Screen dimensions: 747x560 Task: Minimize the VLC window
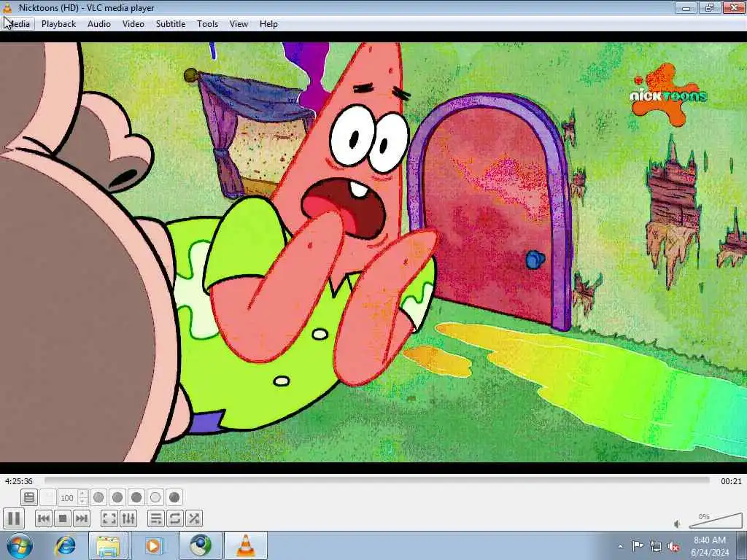686,7
